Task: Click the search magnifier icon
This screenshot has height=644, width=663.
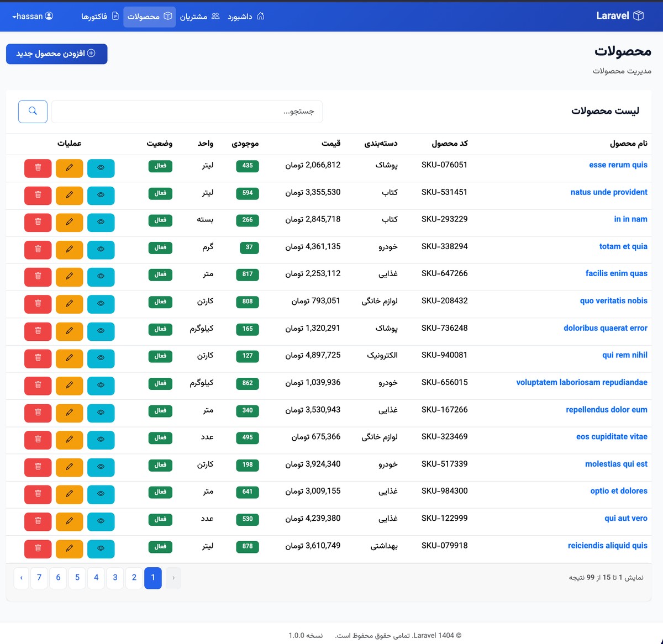Action: coord(33,111)
